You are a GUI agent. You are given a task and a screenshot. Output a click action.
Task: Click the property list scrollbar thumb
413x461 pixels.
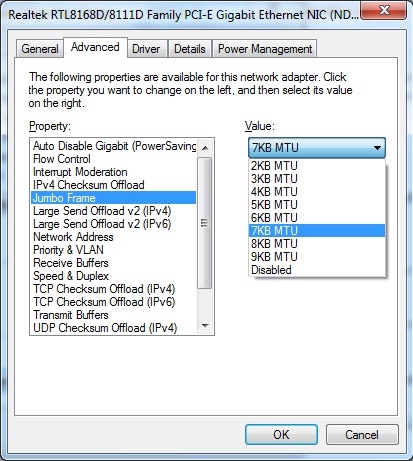[x=205, y=223]
